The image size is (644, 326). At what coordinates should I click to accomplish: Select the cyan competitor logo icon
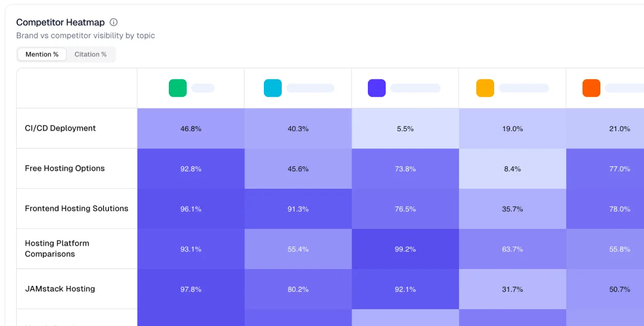(272, 88)
